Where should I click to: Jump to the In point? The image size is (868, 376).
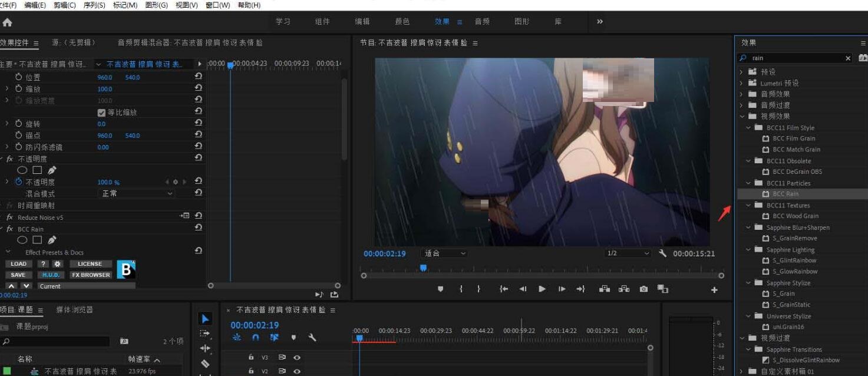point(503,289)
